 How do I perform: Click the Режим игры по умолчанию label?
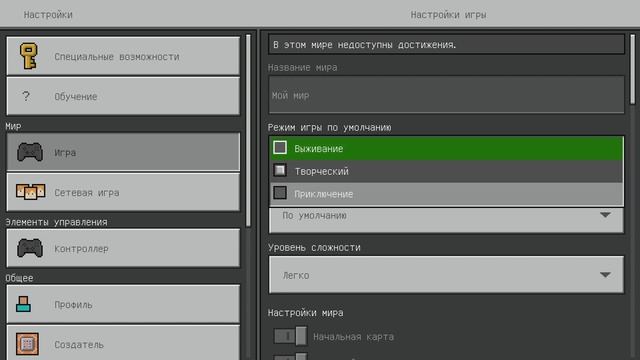(x=329, y=128)
